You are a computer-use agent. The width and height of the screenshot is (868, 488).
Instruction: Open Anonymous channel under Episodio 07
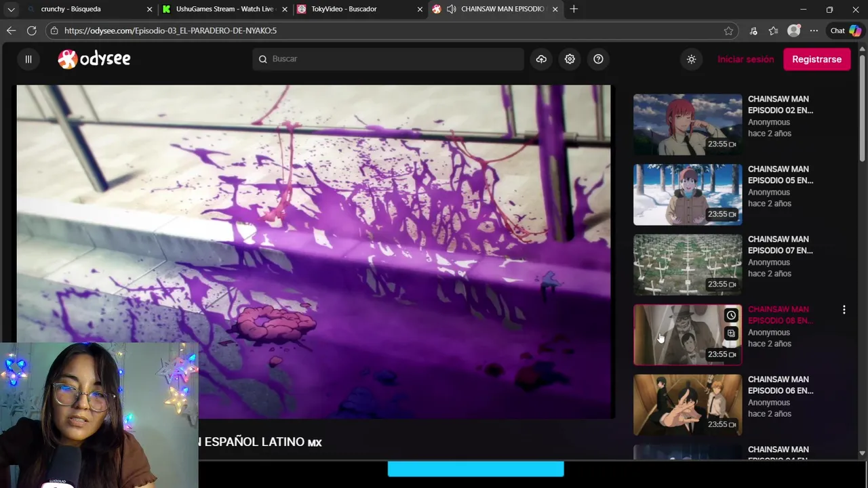[x=769, y=263]
